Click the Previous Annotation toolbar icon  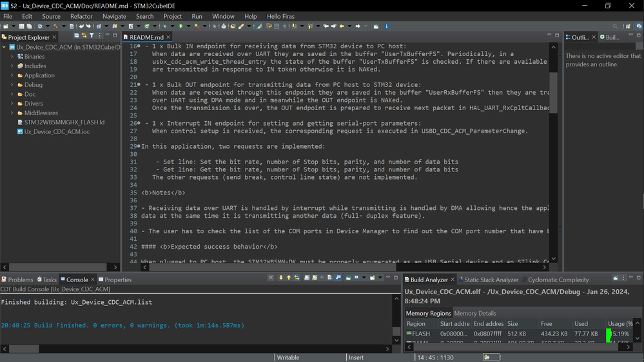pyautogui.click(x=311, y=26)
